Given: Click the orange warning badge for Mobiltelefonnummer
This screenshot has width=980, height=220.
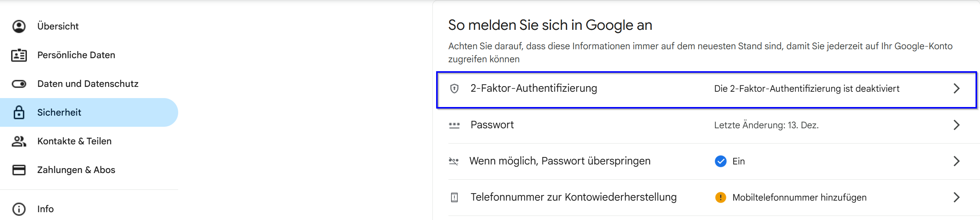Looking at the screenshot, I should click(x=721, y=198).
